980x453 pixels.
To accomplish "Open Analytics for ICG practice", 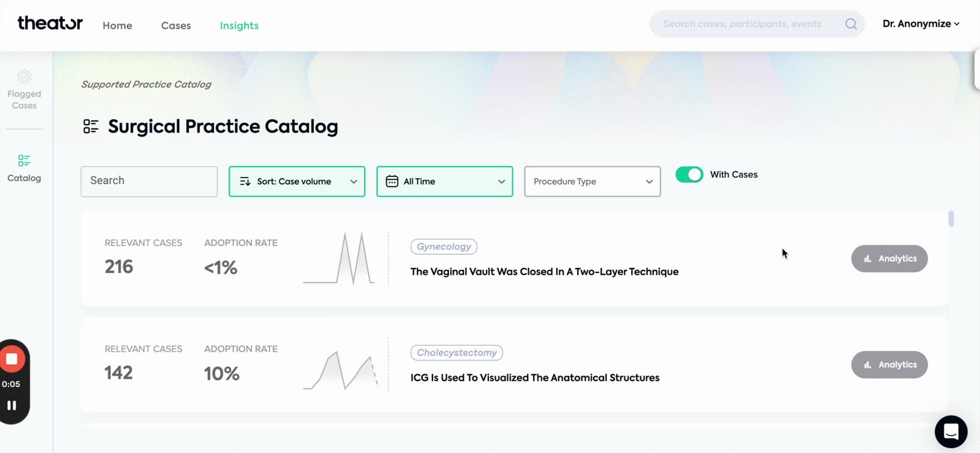I will point(889,365).
